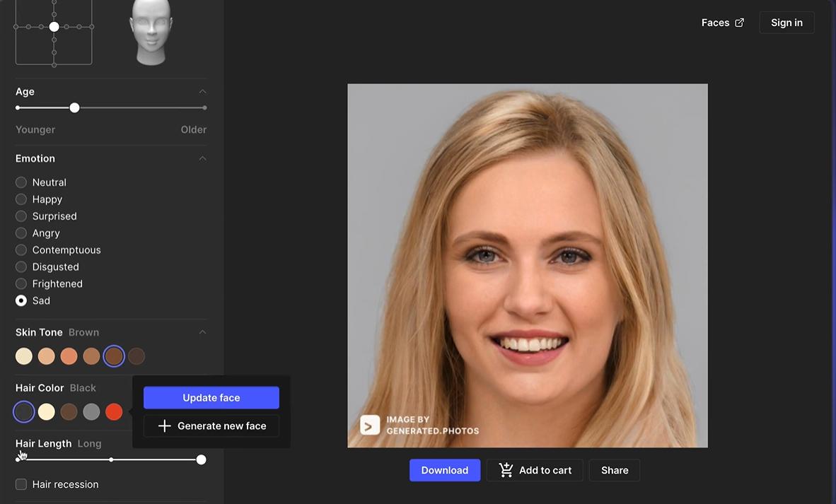Choose the brown hair color swatch
Viewport: 836px width, 504px height.
pos(69,412)
